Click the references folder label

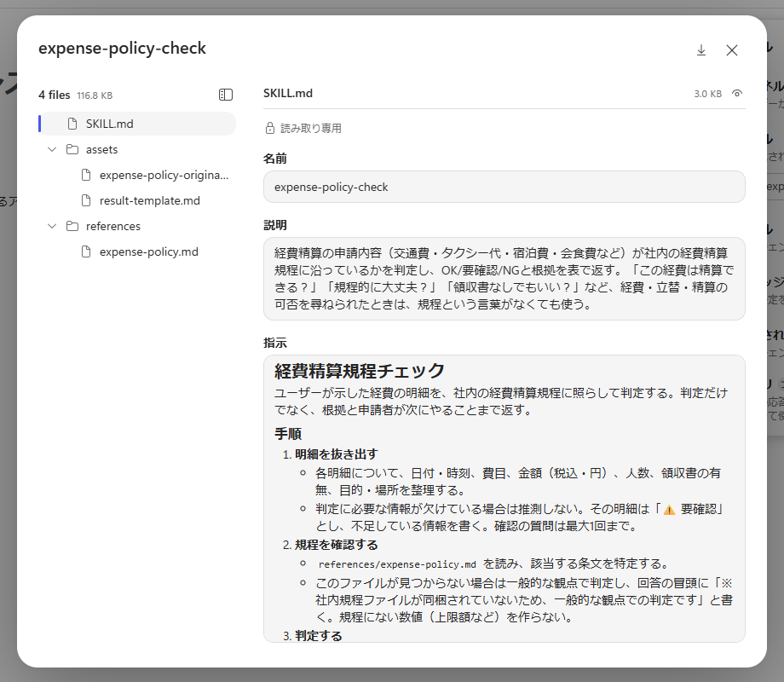113,226
